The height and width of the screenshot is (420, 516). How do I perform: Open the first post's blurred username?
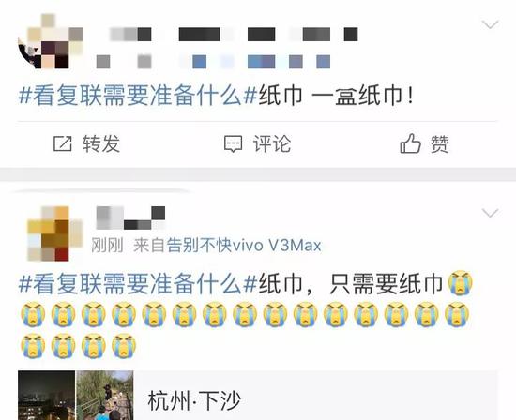coord(234,35)
